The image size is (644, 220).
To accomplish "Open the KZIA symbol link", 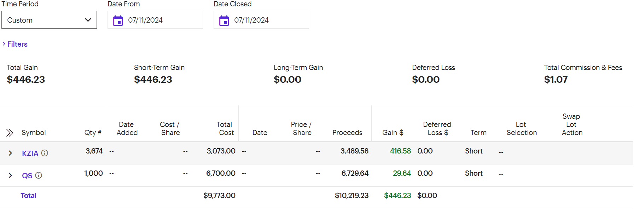I will click(x=30, y=154).
